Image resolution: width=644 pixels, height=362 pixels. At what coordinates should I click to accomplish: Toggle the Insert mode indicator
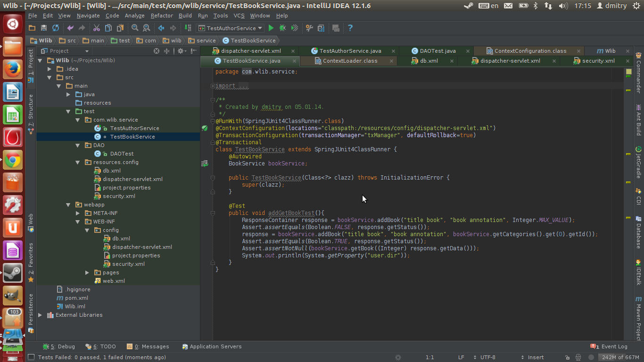pos(536,357)
